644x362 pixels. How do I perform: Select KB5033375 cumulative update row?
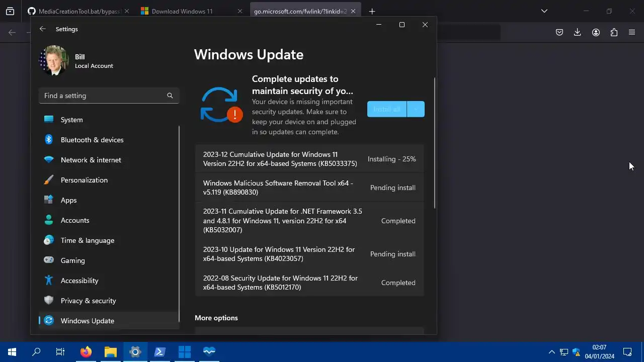(x=309, y=159)
